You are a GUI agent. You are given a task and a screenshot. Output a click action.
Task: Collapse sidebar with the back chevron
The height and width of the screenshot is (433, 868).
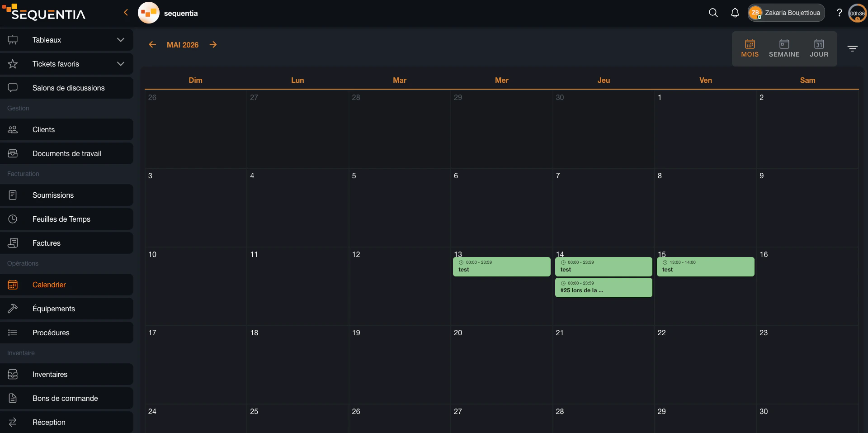click(126, 13)
